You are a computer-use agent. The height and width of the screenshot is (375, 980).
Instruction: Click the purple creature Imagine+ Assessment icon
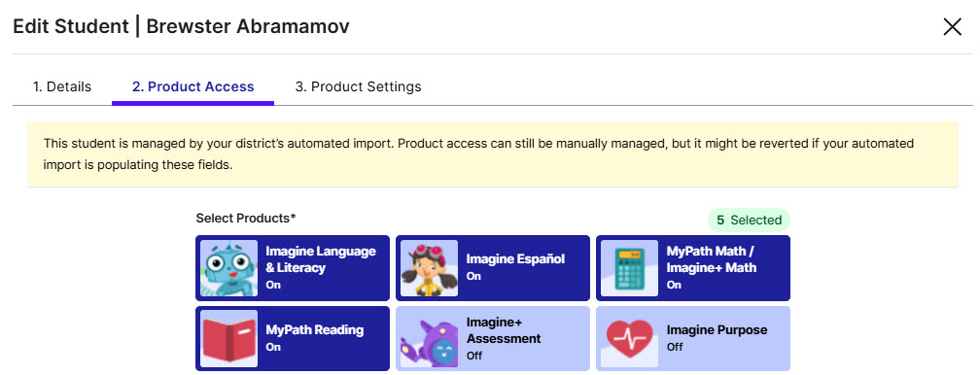429,338
